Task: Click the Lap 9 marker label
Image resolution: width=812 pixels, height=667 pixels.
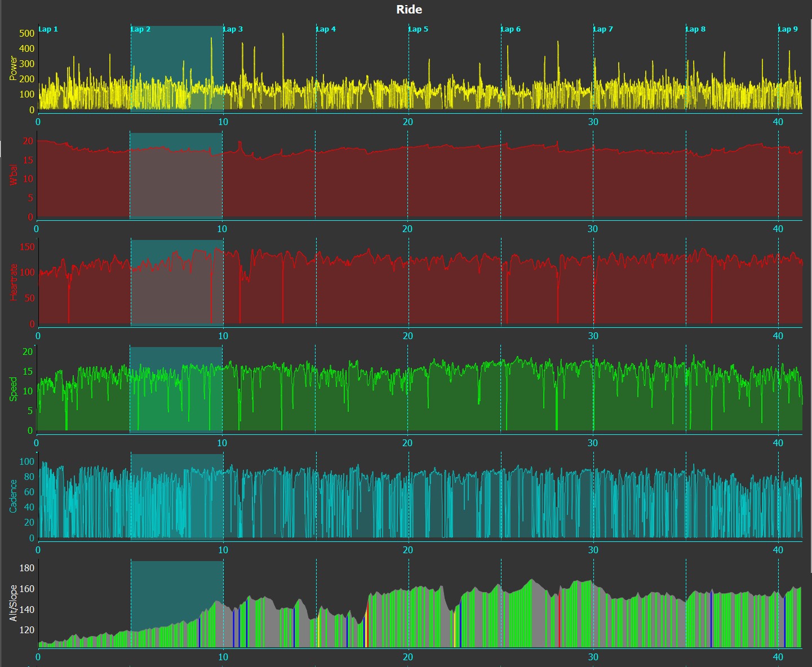Action: [788, 29]
